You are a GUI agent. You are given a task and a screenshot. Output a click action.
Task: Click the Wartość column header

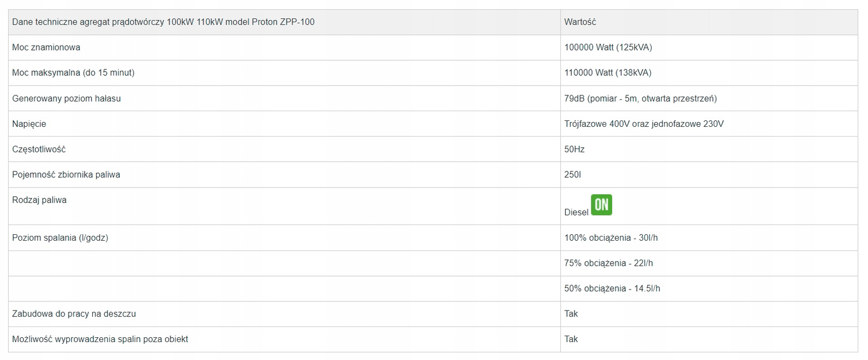[x=580, y=22]
